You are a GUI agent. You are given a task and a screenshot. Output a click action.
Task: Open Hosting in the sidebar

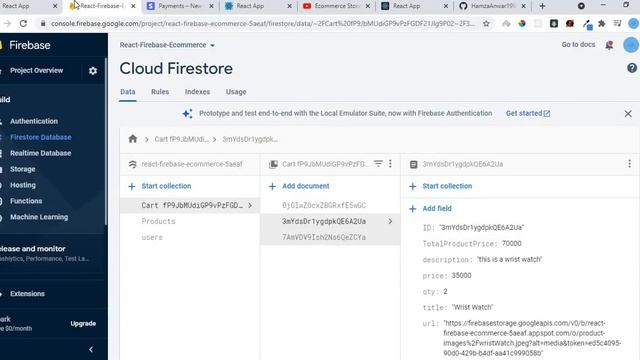click(23, 185)
